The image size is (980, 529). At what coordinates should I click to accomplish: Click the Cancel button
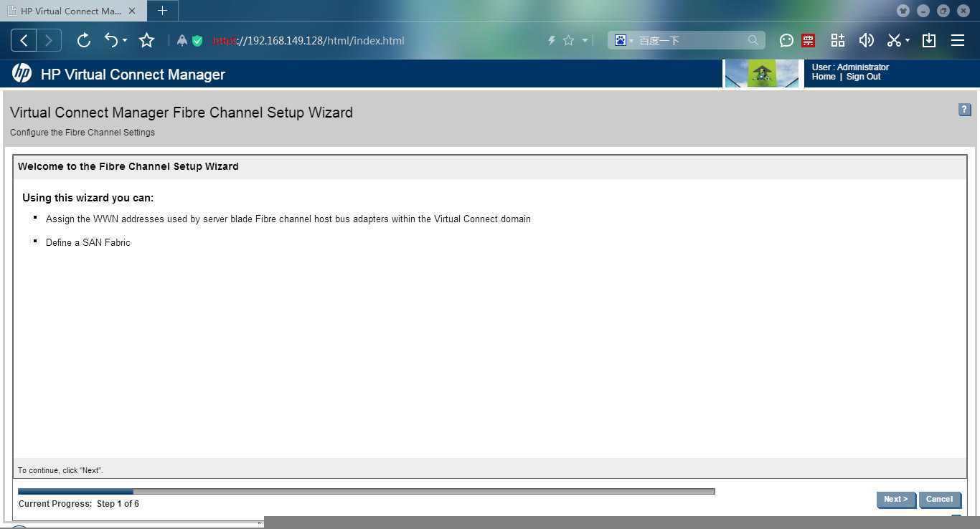(x=939, y=500)
